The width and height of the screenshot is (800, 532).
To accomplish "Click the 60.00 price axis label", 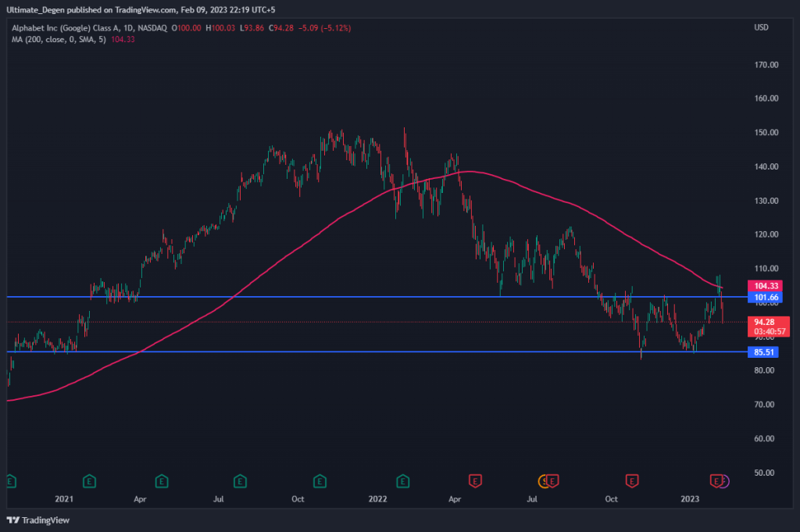I will [x=764, y=439].
